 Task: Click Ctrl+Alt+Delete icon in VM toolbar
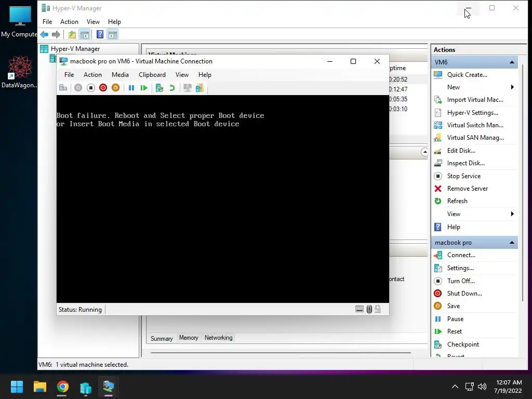tap(63, 88)
